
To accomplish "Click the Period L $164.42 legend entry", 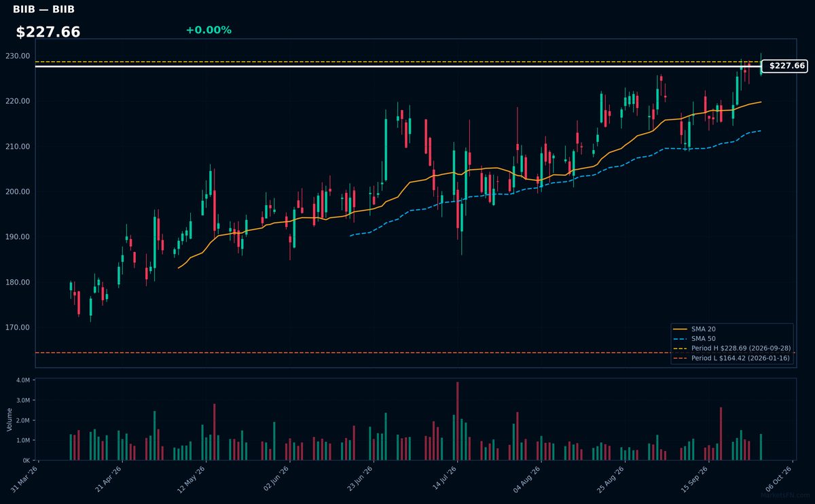I will (x=732, y=357).
